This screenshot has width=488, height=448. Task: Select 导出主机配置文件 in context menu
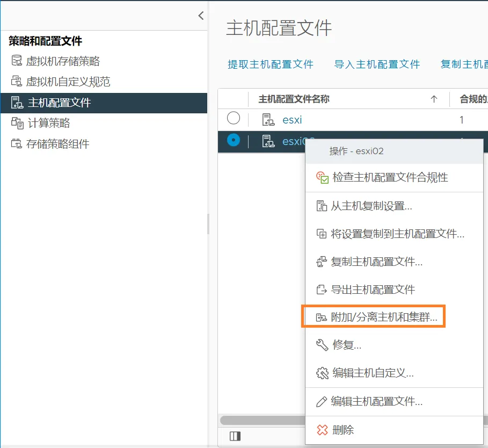(x=373, y=290)
